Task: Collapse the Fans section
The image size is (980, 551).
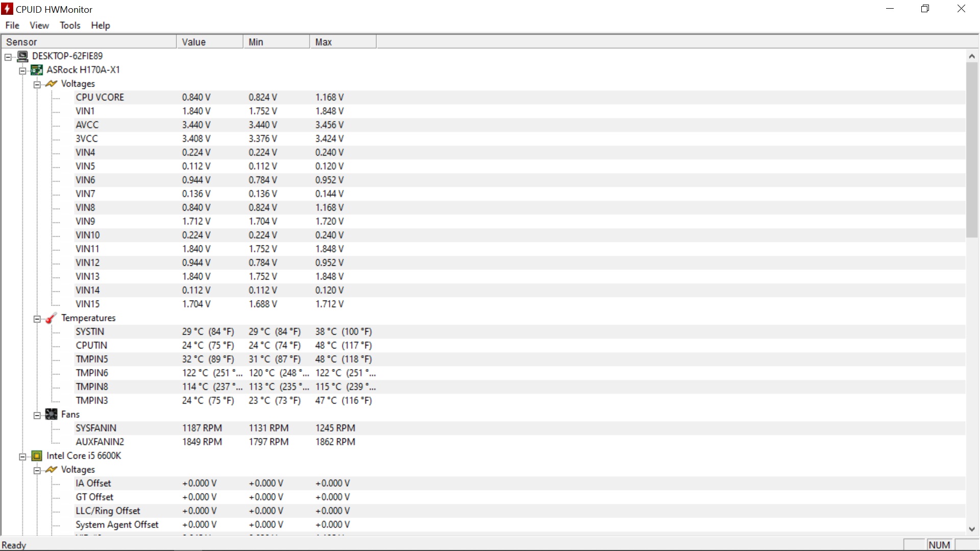Action: point(37,415)
